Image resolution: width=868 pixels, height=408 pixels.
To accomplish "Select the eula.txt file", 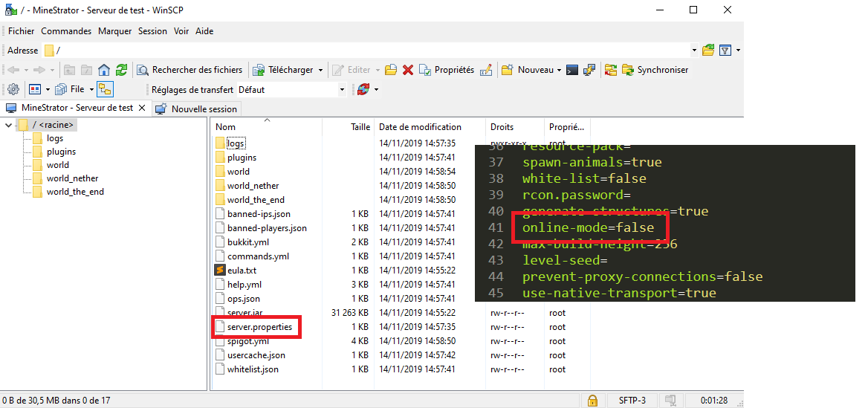I will [242, 271].
